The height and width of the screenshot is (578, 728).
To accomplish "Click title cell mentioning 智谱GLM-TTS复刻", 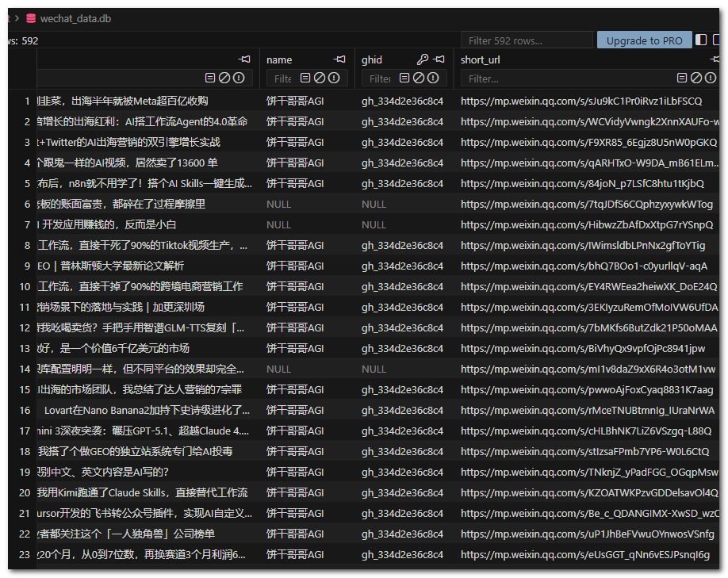I will (x=140, y=327).
